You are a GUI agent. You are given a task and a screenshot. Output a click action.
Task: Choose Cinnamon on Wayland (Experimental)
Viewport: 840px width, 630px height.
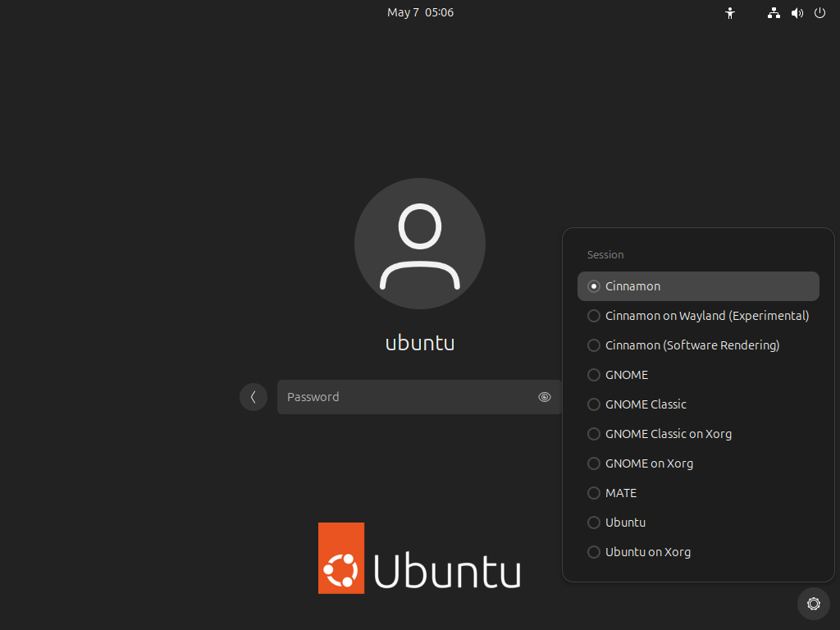tap(698, 316)
